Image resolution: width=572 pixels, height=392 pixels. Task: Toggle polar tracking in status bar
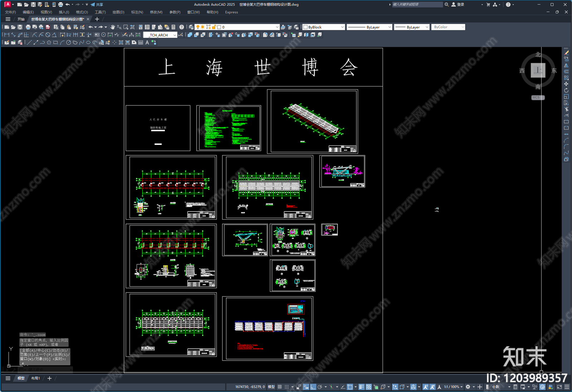click(320, 387)
